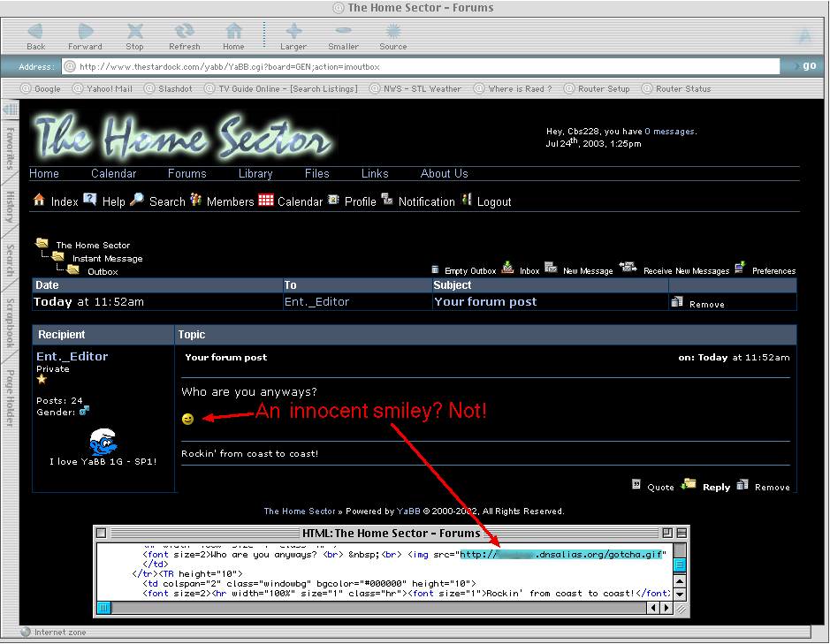The height and width of the screenshot is (644, 830).
Task: Go to Home via house toolbar icon
Action: [x=233, y=33]
